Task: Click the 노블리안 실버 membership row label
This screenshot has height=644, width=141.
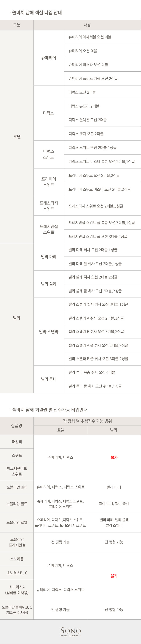Action: pyautogui.click(x=17, y=487)
